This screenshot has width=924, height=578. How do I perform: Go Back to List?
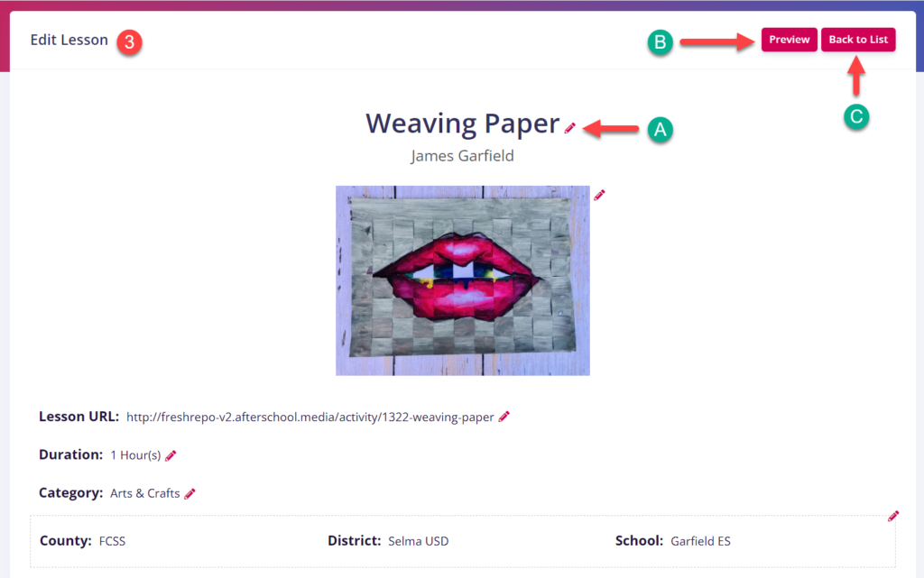[x=858, y=40]
